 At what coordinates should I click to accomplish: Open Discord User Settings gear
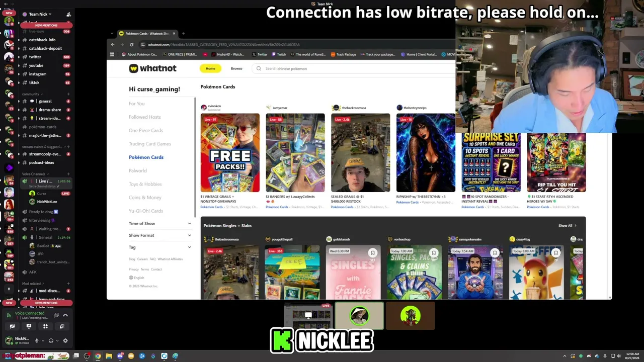coord(65,341)
